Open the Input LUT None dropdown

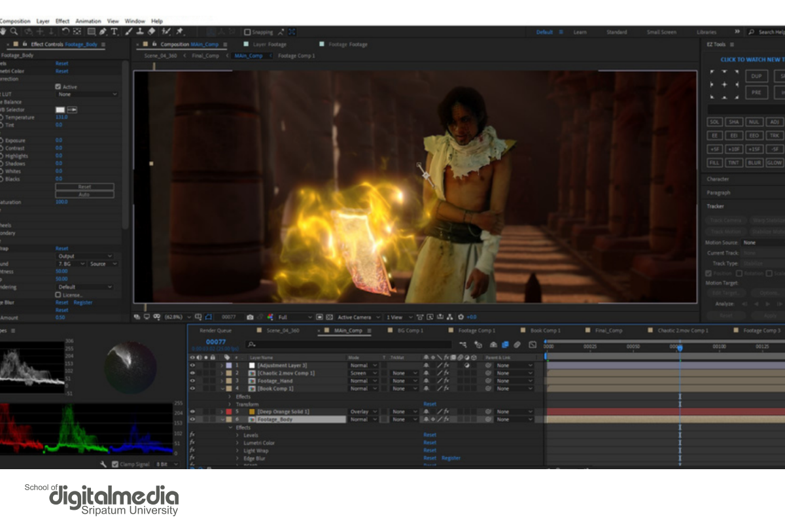point(87,94)
